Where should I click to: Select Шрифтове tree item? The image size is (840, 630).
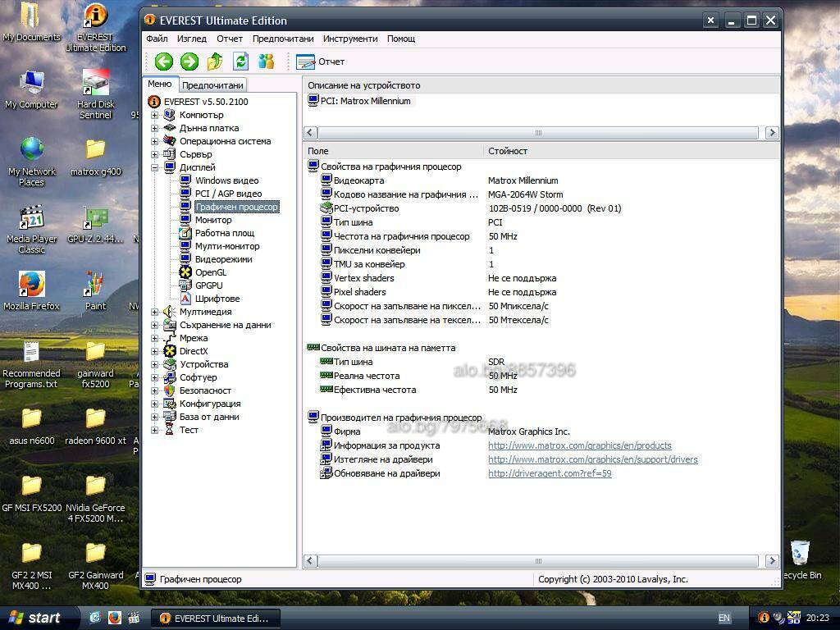pyautogui.click(x=217, y=299)
